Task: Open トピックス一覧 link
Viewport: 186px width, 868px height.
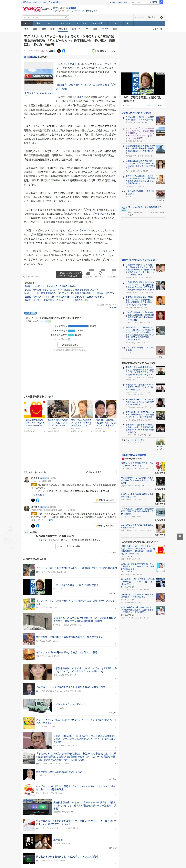Action: pyautogui.click(x=155, y=29)
